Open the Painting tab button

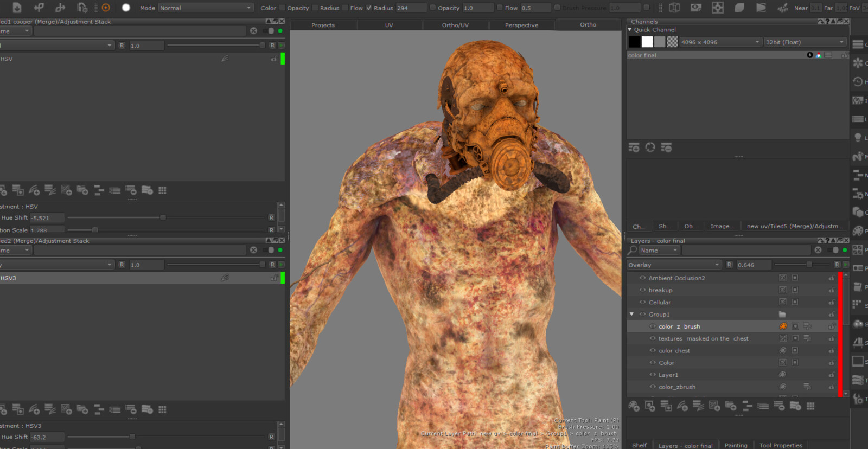point(736,445)
